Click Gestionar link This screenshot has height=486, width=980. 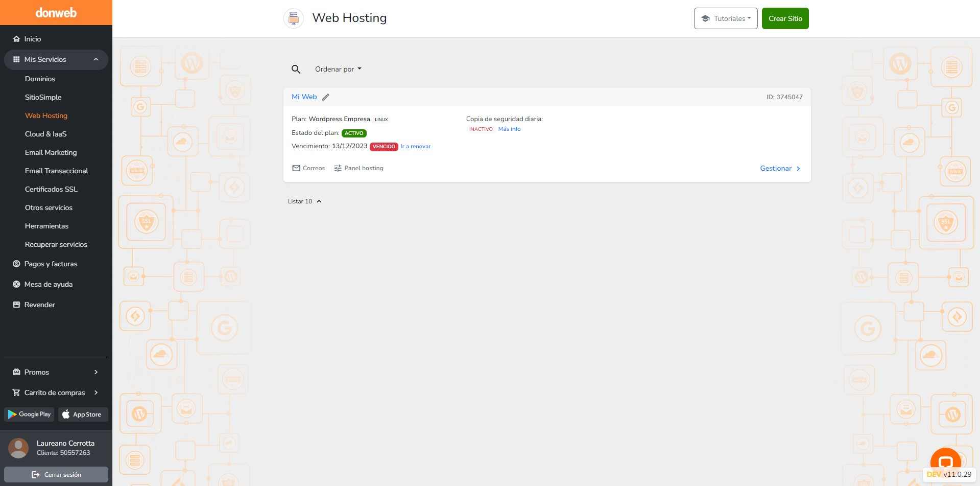pos(780,168)
